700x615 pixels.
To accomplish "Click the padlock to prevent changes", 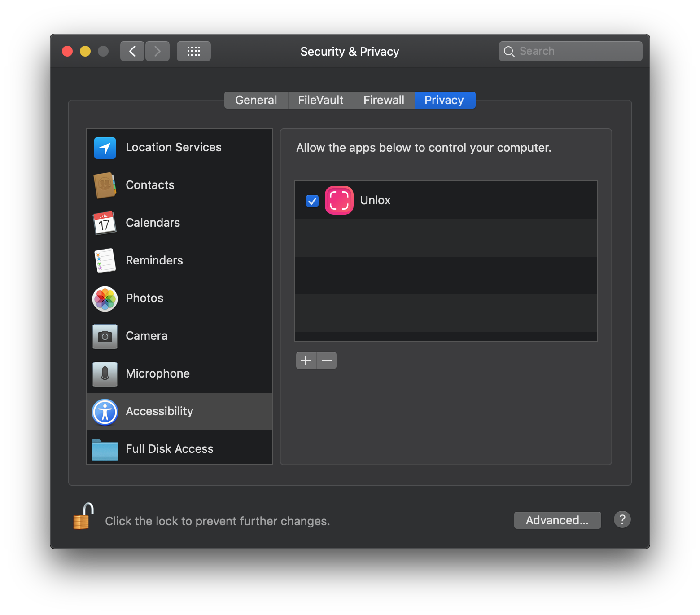I will pos(83,516).
